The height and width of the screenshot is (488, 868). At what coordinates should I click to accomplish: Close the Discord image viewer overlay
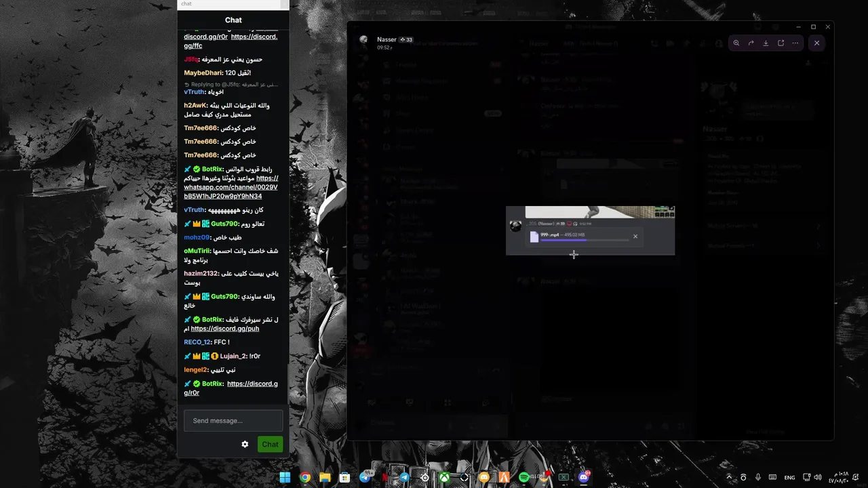pos(816,43)
